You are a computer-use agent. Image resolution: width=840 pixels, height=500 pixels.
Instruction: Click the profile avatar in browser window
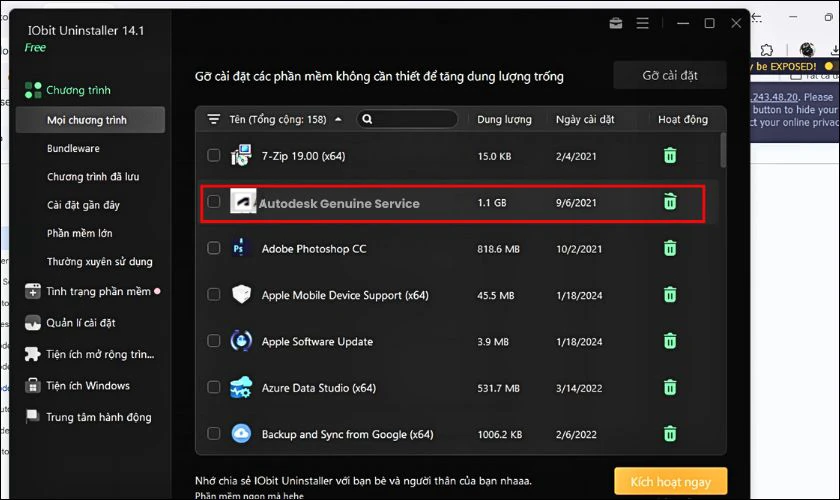[807, 50]
